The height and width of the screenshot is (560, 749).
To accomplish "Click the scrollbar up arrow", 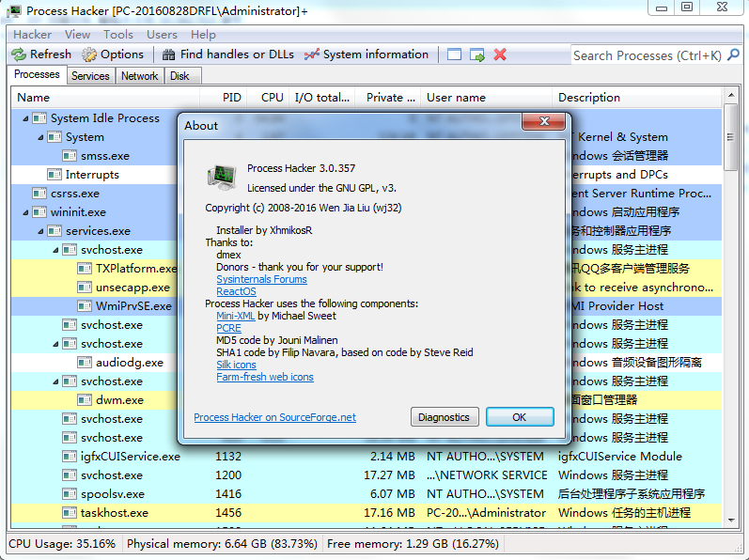I will click(731, 95).
